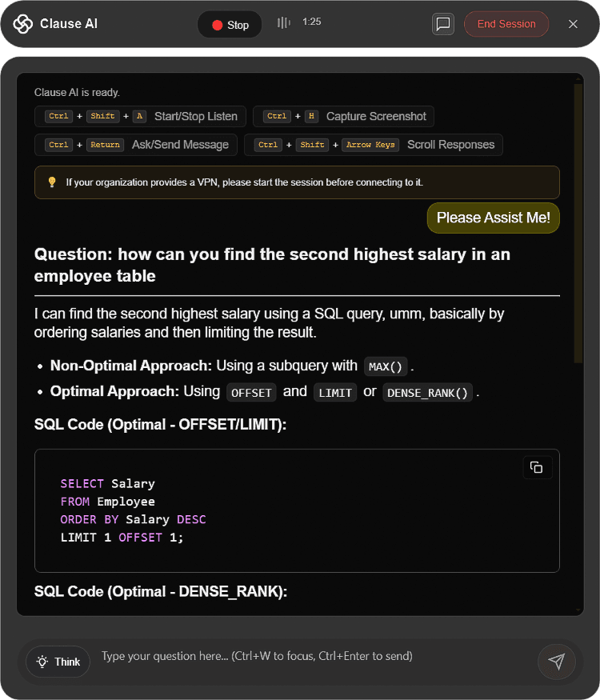
Task: Click the lightbulb tip icon
Action: point(52,182)
